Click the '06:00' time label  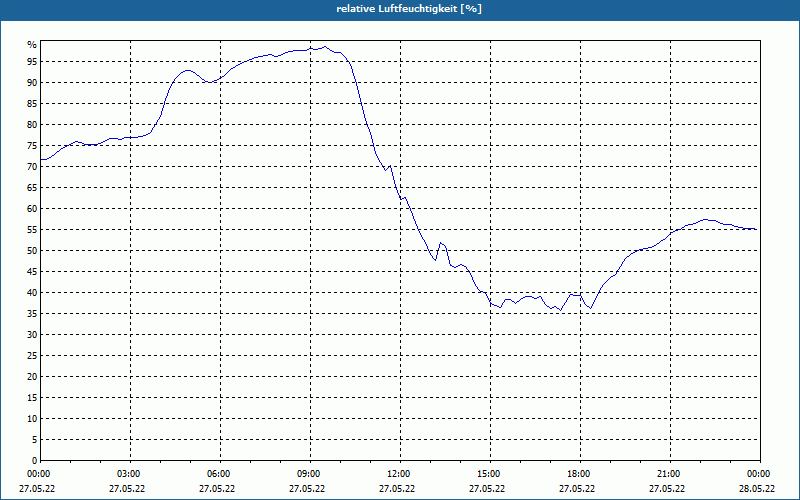point(220,474)
